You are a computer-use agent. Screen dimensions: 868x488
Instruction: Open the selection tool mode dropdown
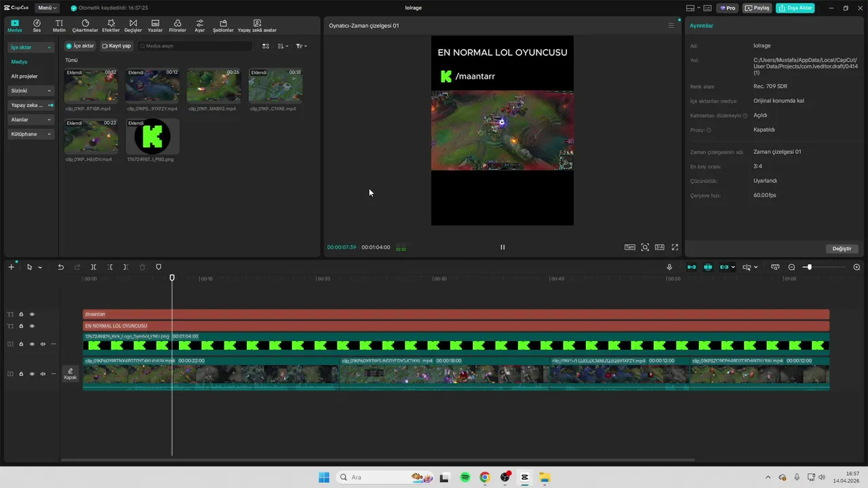coord(39,268)
